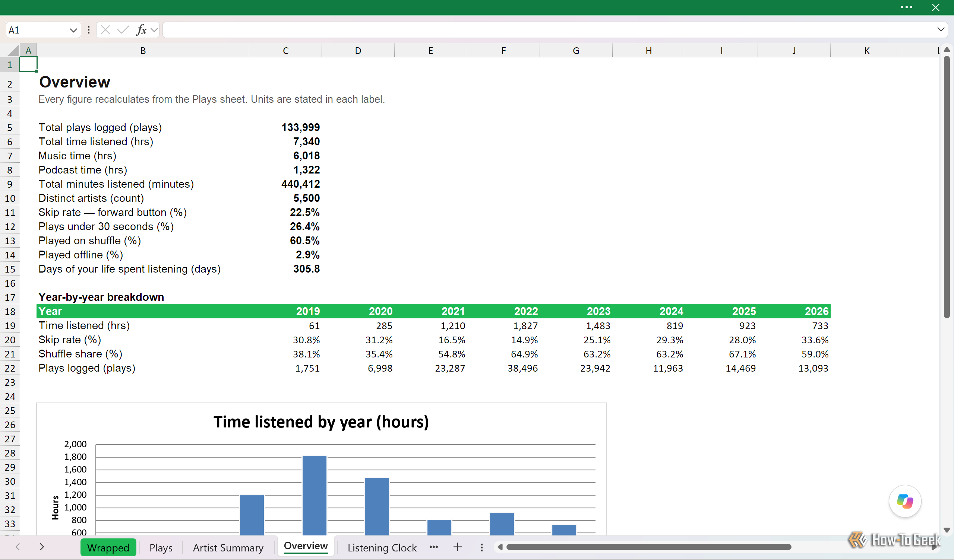Viewport: 954px width, 560px height.
Task: Click the Cancel entry X icon
Action: pos(105,30)
